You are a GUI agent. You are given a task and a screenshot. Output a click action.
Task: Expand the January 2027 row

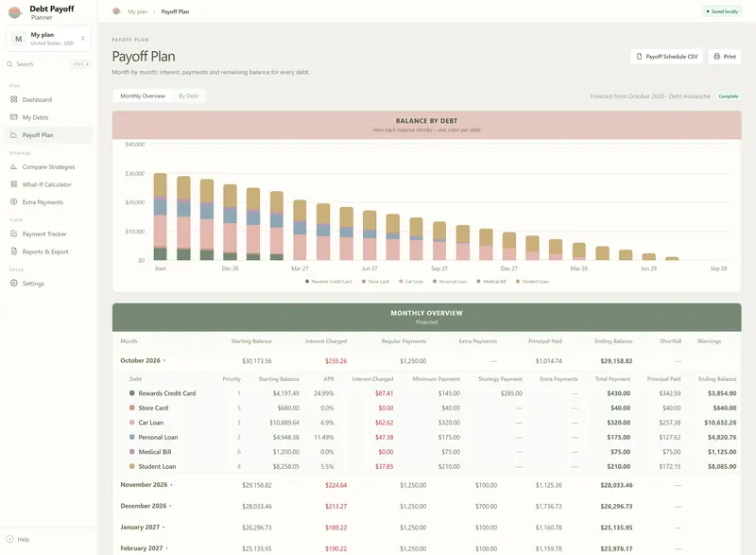click(427, 528)
